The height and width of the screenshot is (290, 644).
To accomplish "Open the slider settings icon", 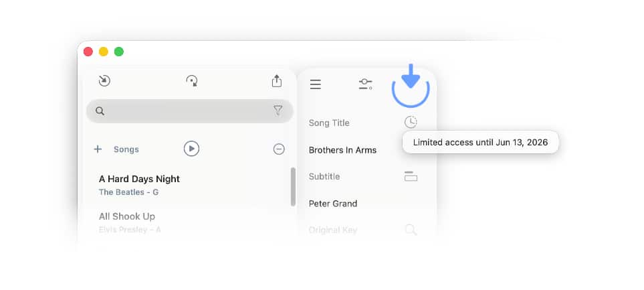I will click(x=365, y=84).
